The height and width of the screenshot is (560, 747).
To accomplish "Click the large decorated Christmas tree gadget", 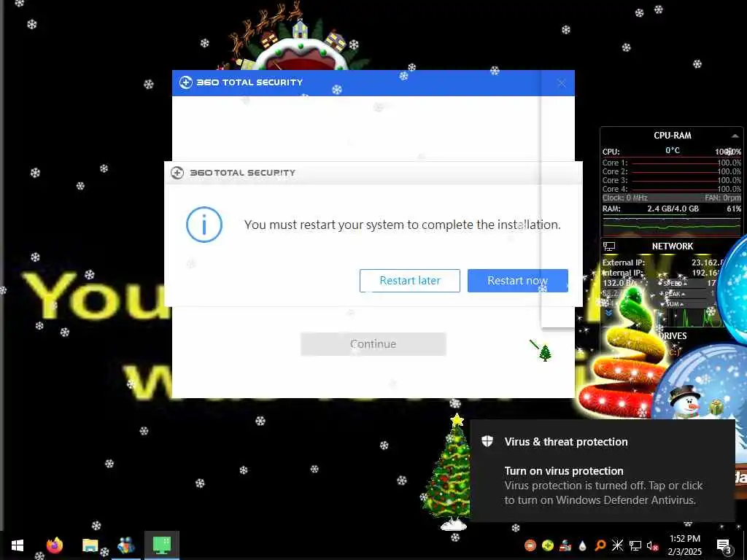I will pyautogui.click(x=448, y=472).
